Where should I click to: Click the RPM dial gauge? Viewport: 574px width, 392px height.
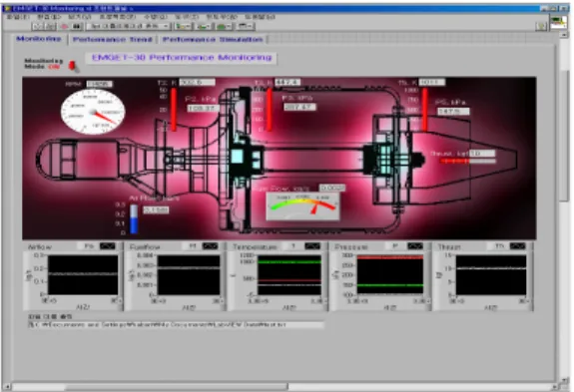pos(93,111)
